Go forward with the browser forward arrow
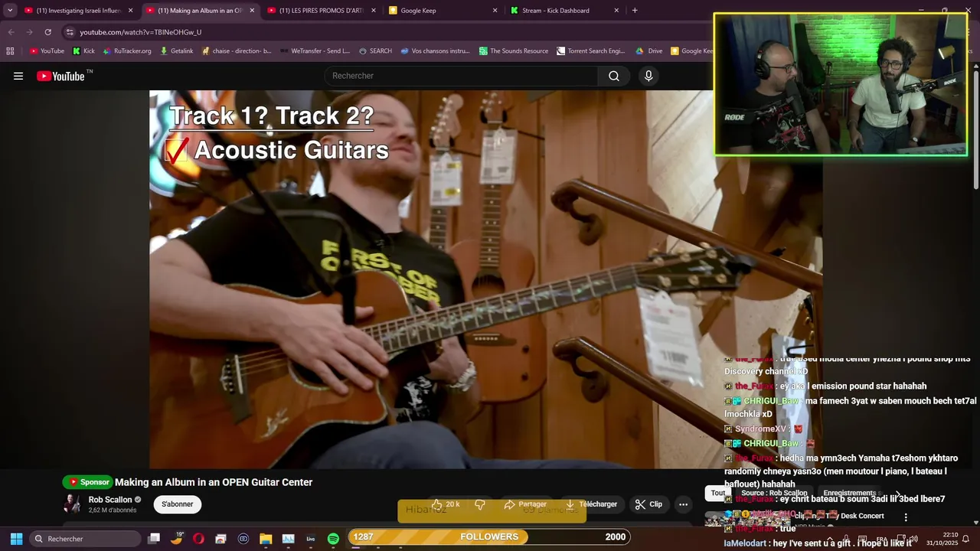This screenshot has height=551, width=980. pyautogui.click(x=29, y=32)
